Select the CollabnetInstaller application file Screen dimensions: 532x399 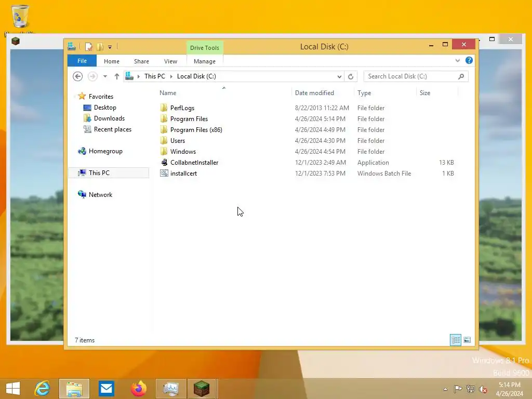pyautogui.click(x=194, y=163)
